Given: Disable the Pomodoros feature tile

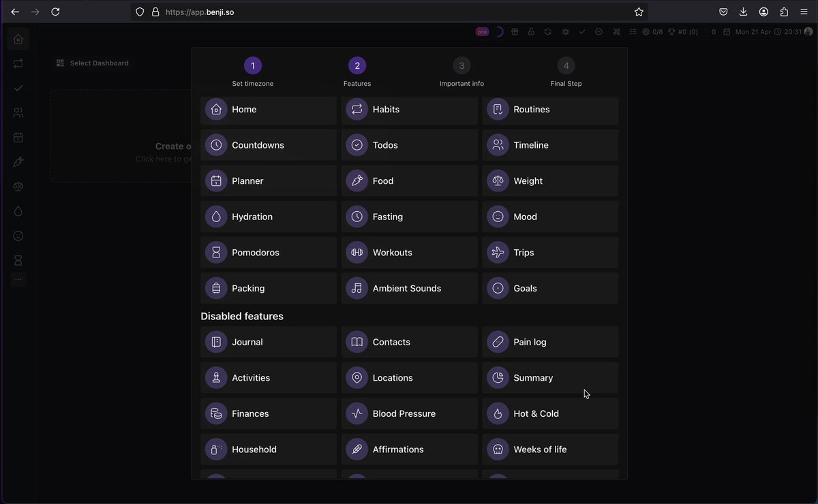Looking at the screenshot, I should click(269, 253).
